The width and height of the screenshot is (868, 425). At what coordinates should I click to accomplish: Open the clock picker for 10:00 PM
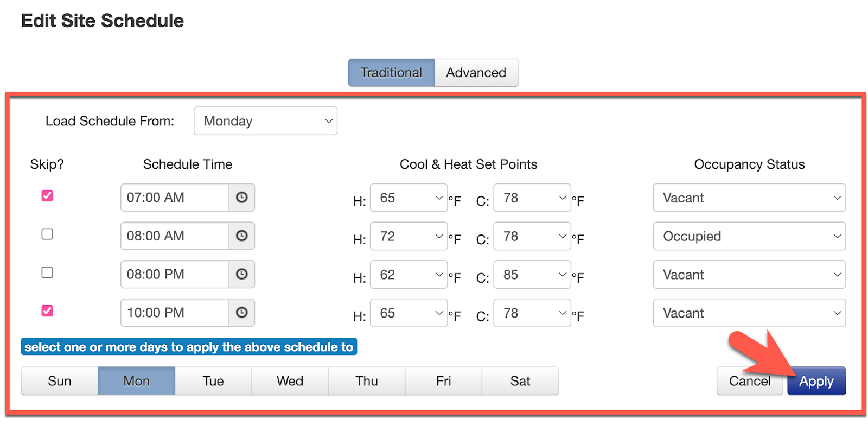(x=241, y=313)
